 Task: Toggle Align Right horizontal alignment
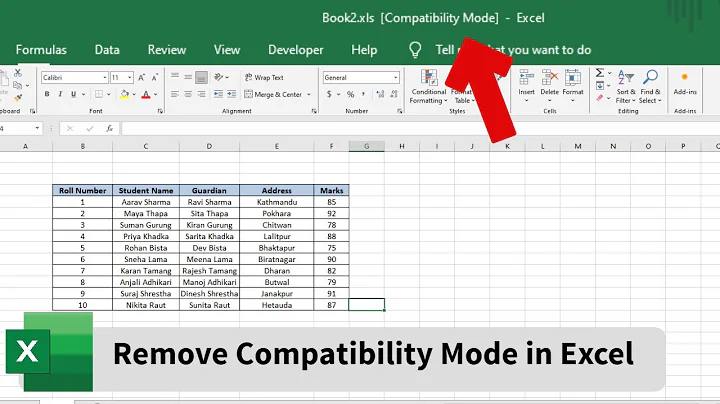tap(201, 94)
